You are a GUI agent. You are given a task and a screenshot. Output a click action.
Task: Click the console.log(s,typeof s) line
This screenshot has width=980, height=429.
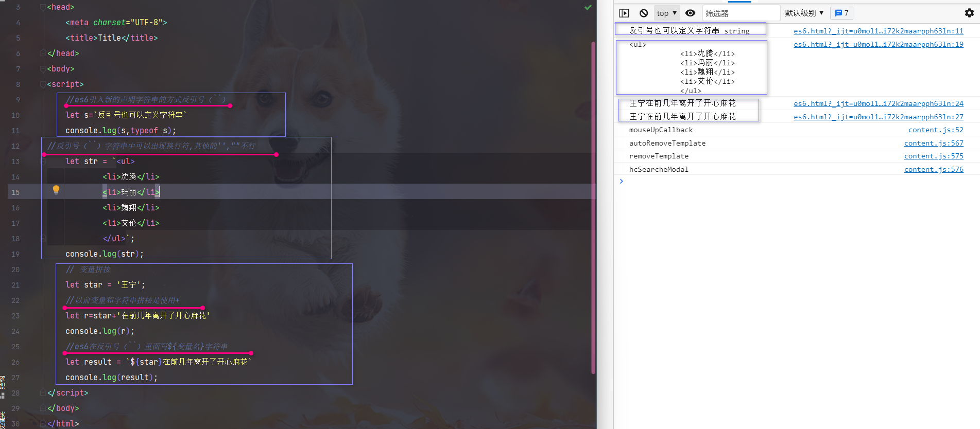tap(121, 131)
